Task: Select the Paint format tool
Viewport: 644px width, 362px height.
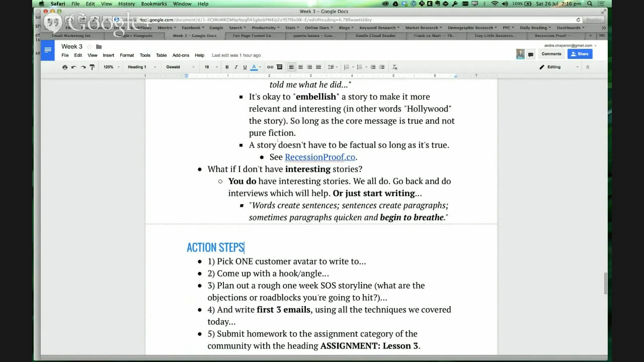Action: [92, 67]
